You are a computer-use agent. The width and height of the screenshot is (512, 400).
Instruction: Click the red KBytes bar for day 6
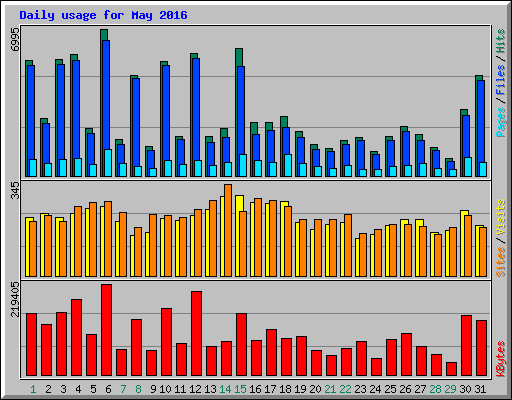click(x=106, y=330)
